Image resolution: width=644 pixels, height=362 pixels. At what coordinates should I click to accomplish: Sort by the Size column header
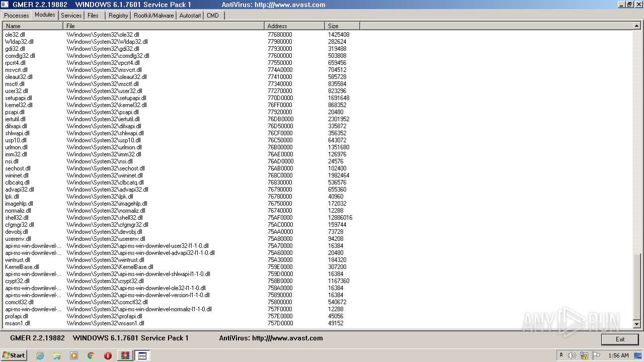click(x=343, y=26)
